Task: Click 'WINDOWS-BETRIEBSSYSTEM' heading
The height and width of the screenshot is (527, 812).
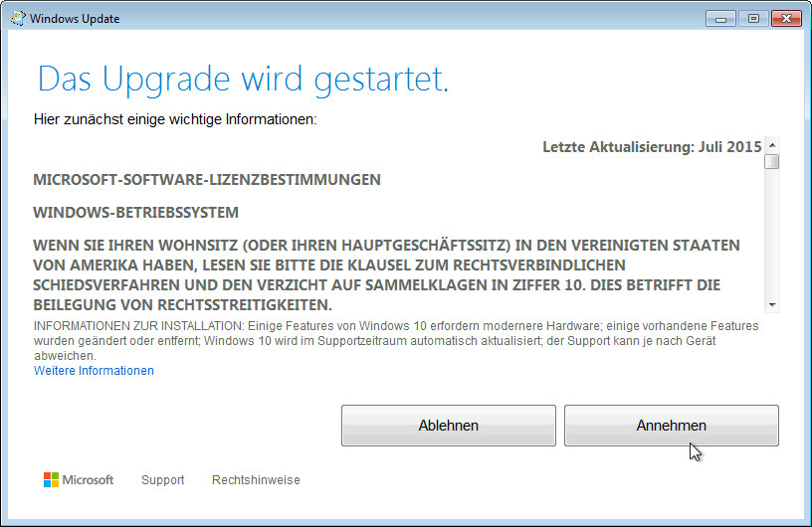Action: coord(135,212)
